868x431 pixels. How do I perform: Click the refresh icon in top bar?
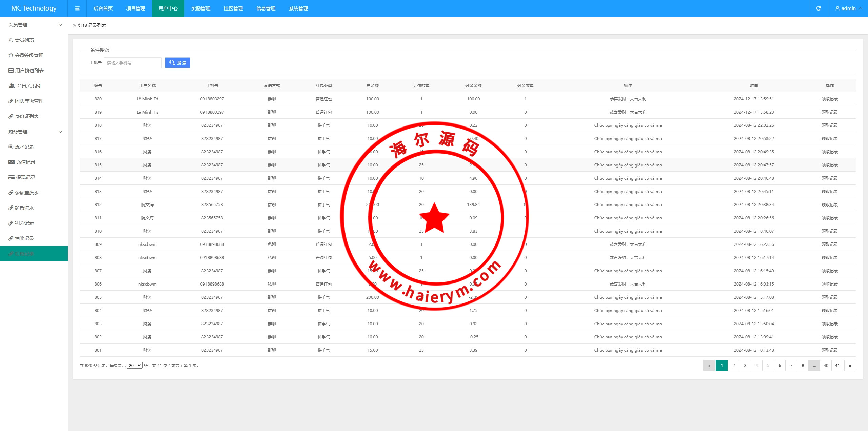click(818, 8)
